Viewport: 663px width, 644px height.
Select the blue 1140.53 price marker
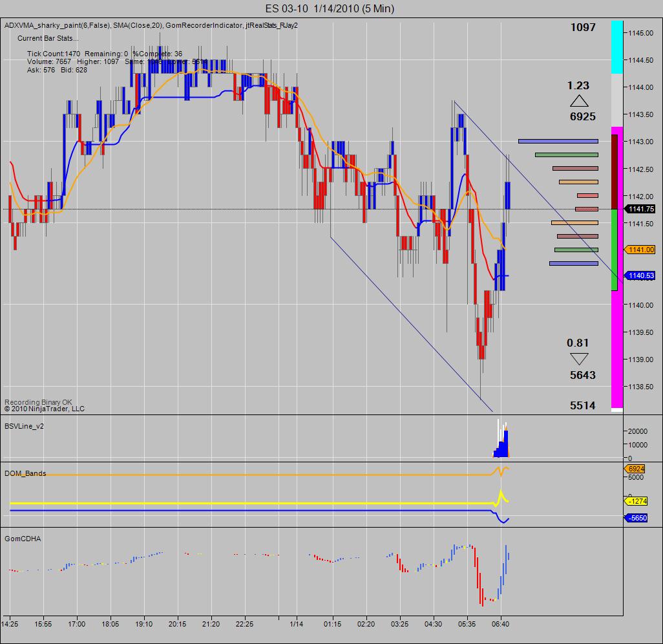(640, 276)
